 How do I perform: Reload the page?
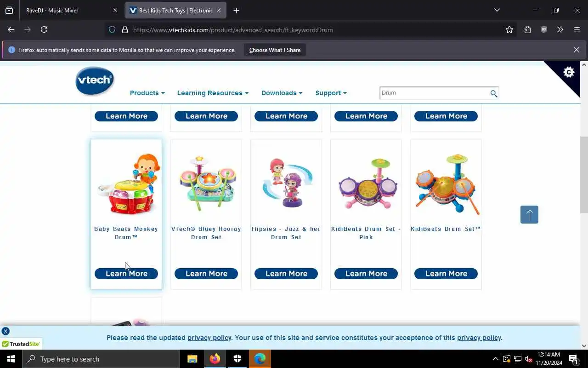pos(44,29)
